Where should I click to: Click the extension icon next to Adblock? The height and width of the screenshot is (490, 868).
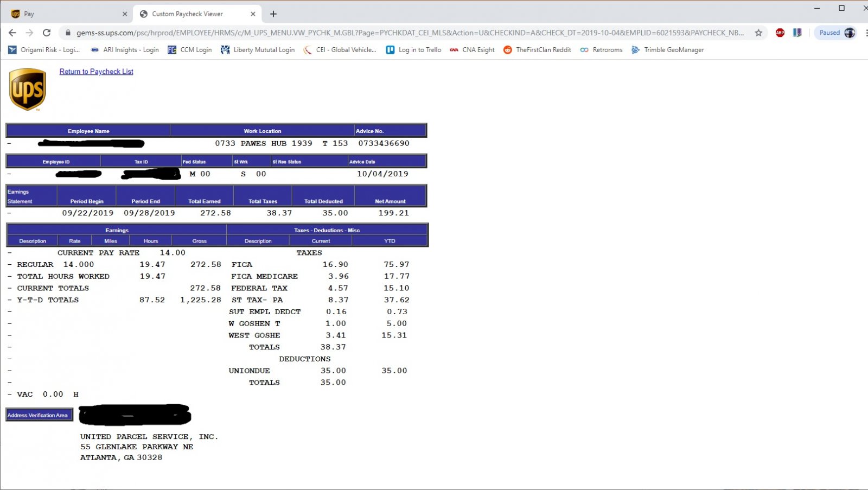[797, 33]
